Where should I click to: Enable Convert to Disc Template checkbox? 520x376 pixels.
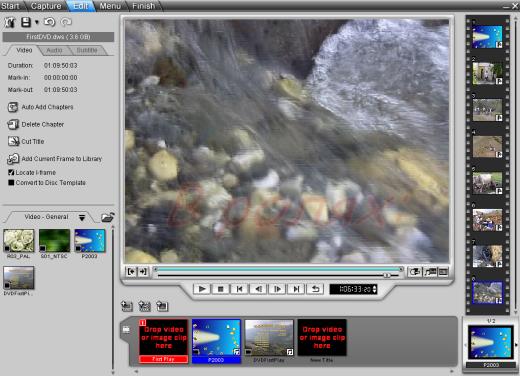point(11,183)
